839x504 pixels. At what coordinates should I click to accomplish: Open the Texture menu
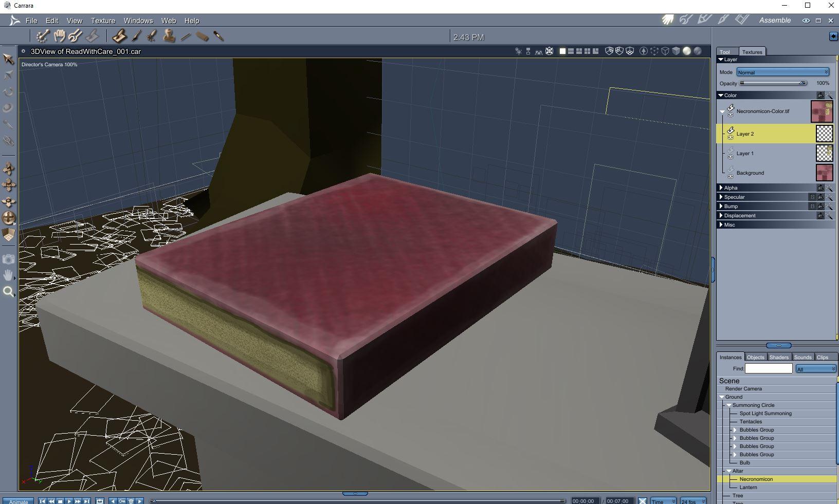103,21
